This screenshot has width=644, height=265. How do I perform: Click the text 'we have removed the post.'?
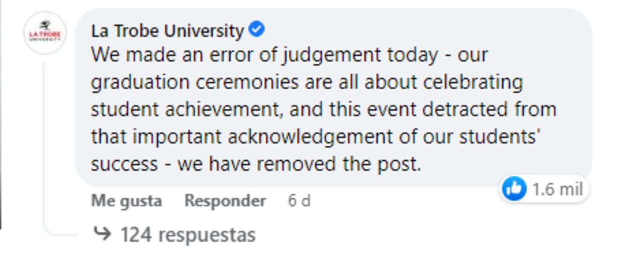299,164
